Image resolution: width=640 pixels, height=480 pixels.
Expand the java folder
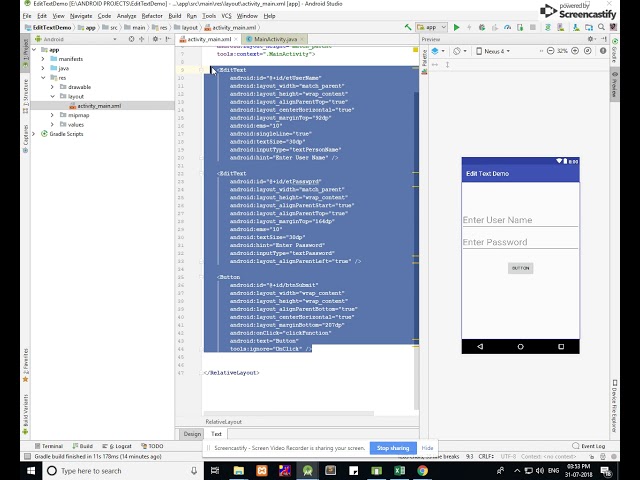click(x=43, y=68)
